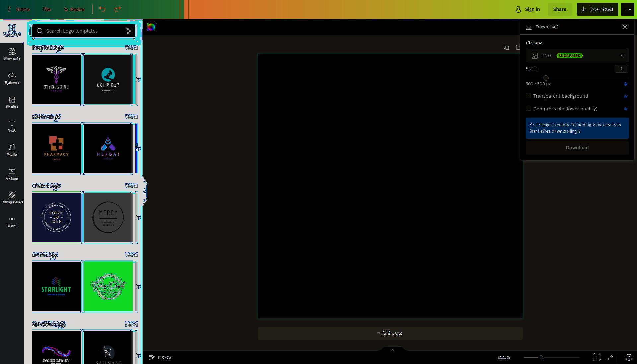Open the Resize menu

pos(74,9)
